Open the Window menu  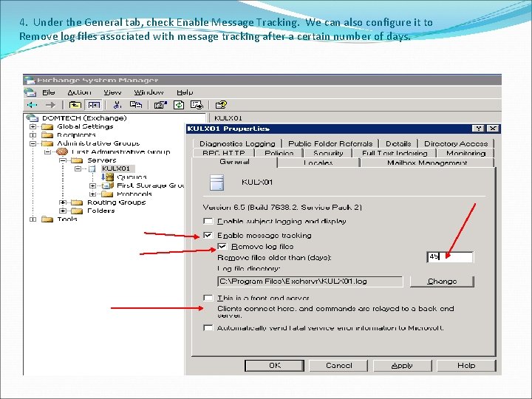point(149,92)
